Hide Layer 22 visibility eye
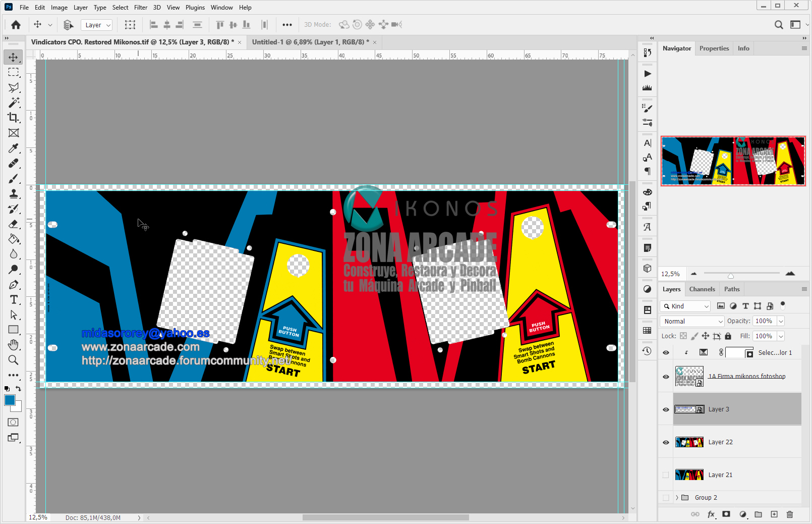This screenshot has height=524, width=812. coord(666,442)
